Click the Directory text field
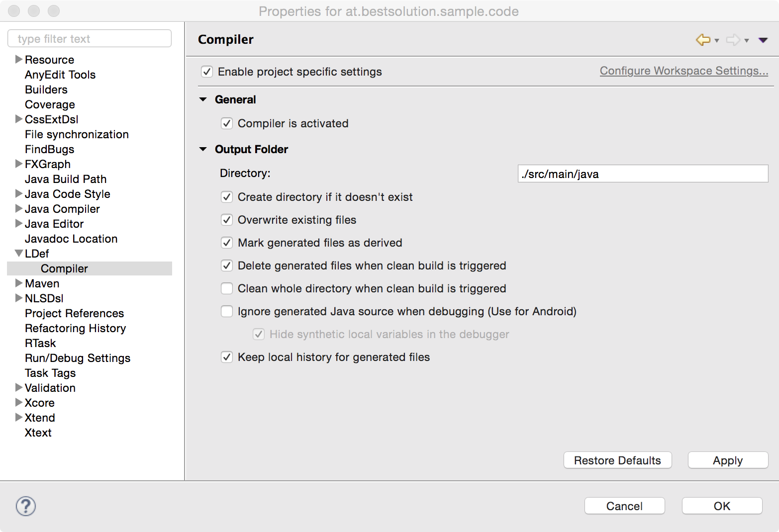 point(643,174)
